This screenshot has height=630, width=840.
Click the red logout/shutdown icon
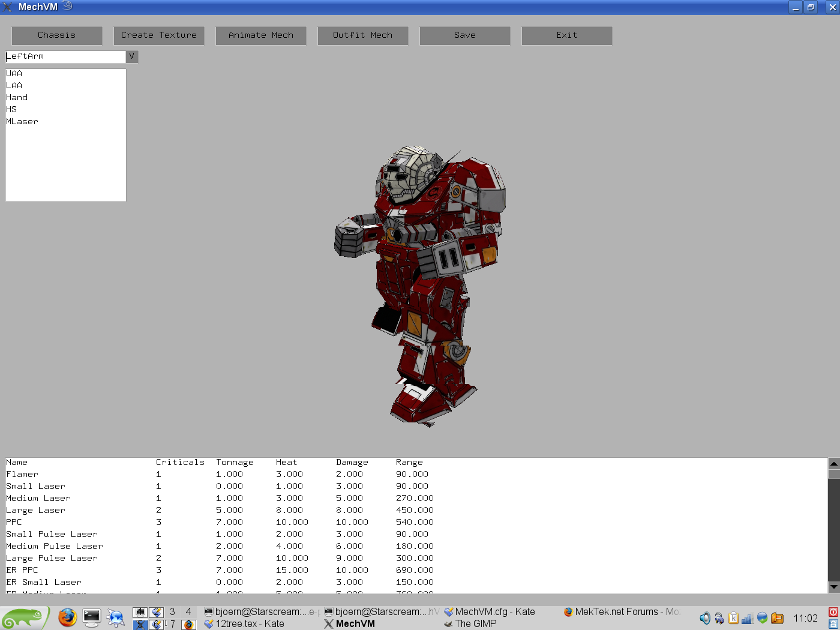(833, 612)
